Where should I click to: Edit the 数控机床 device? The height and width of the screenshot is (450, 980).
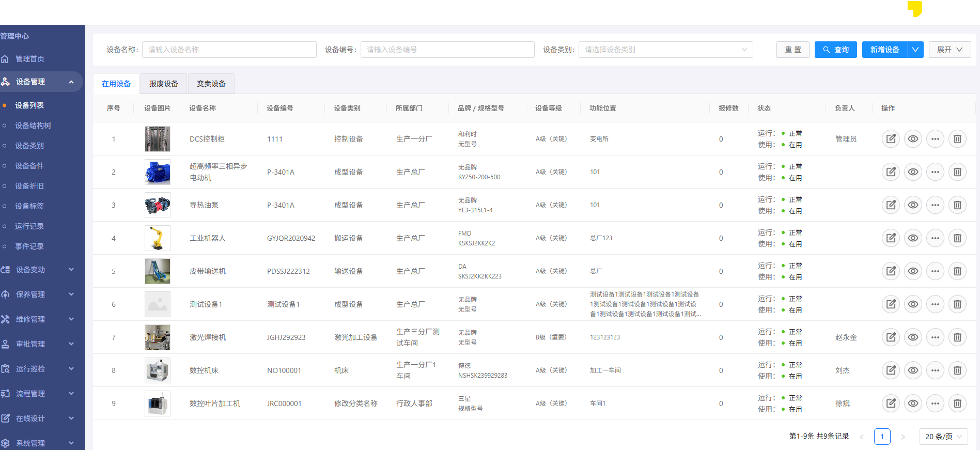pyautogui.click(x=891, y=370)
